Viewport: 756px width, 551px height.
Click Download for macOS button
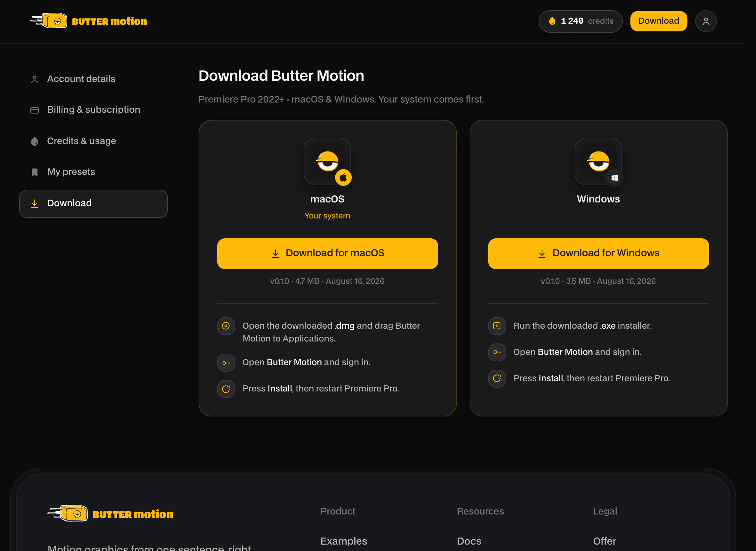(x=327, y=253)
